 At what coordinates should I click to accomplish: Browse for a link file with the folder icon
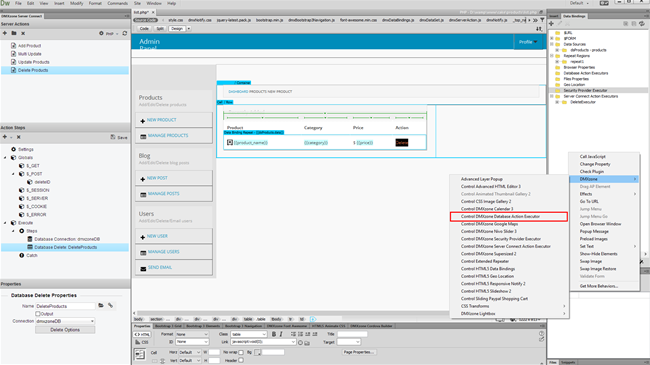(307, 343)
